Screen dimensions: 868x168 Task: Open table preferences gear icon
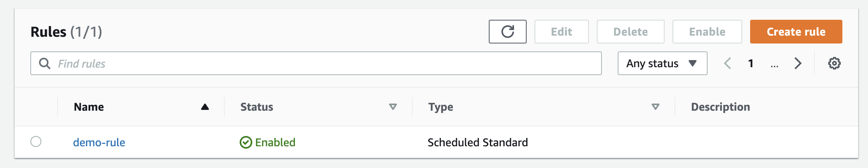834,63
